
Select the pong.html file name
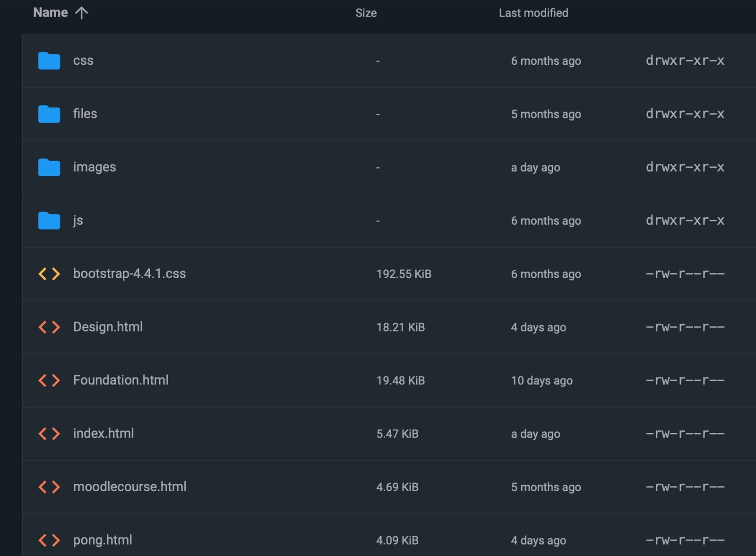pos(103,540)
